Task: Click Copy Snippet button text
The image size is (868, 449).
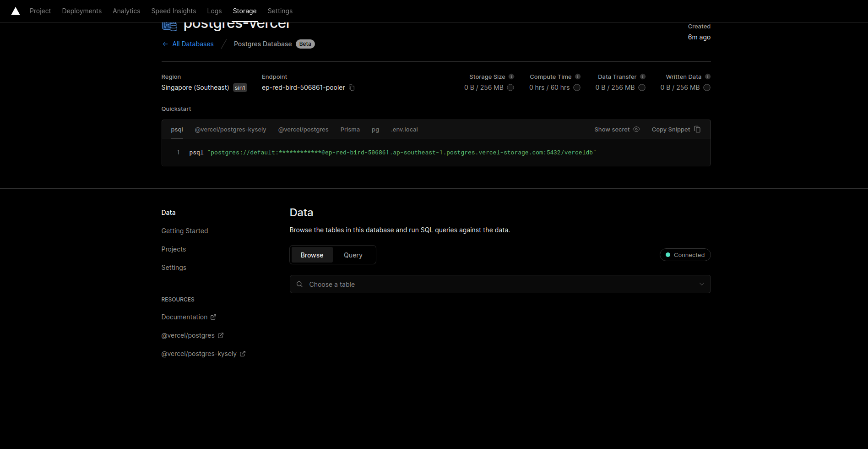Action: point(671,130)
